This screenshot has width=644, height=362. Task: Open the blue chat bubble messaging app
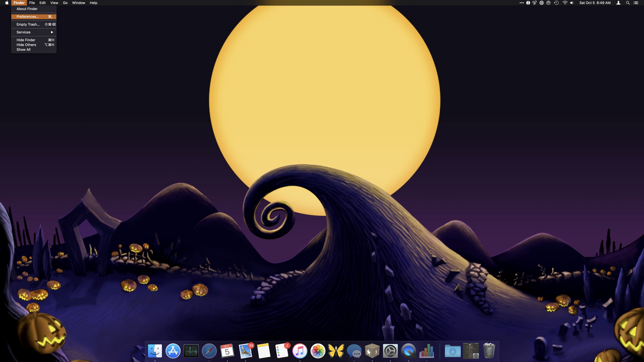click(x=354, y=351)
